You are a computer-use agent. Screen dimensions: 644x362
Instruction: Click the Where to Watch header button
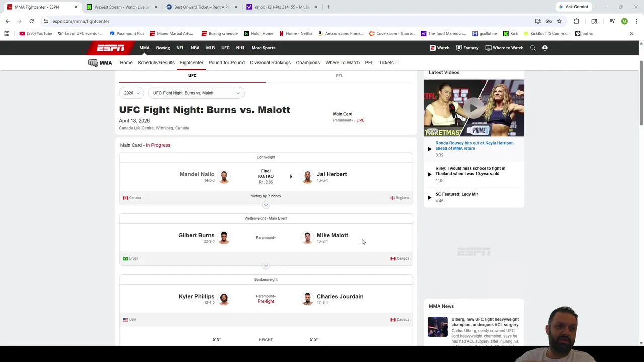504,48
